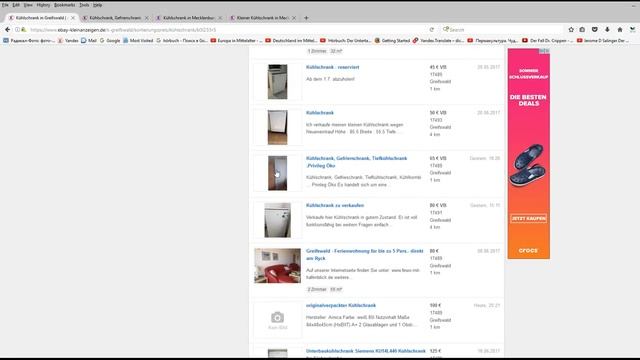Image resolution: width=640 pixels, height=360 pixels.
Task: Open the Bookmarks menu
Action: pos(64,5)
